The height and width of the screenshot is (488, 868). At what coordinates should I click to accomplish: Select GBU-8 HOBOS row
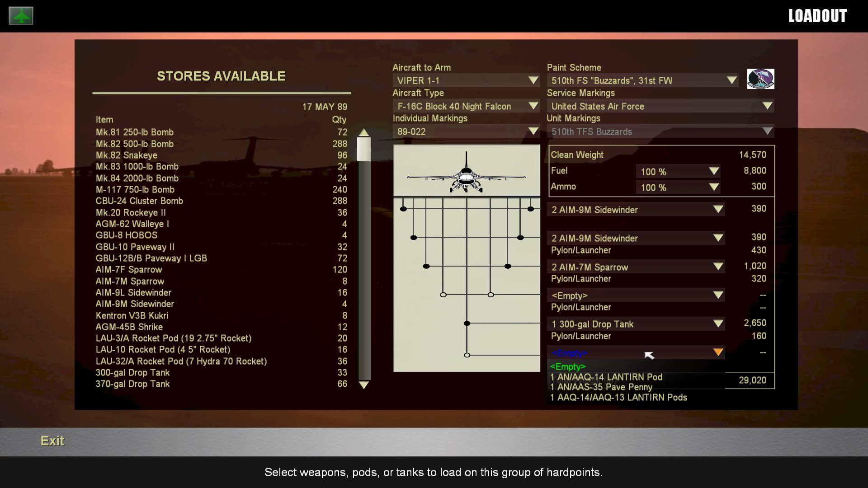pos(222,235)
